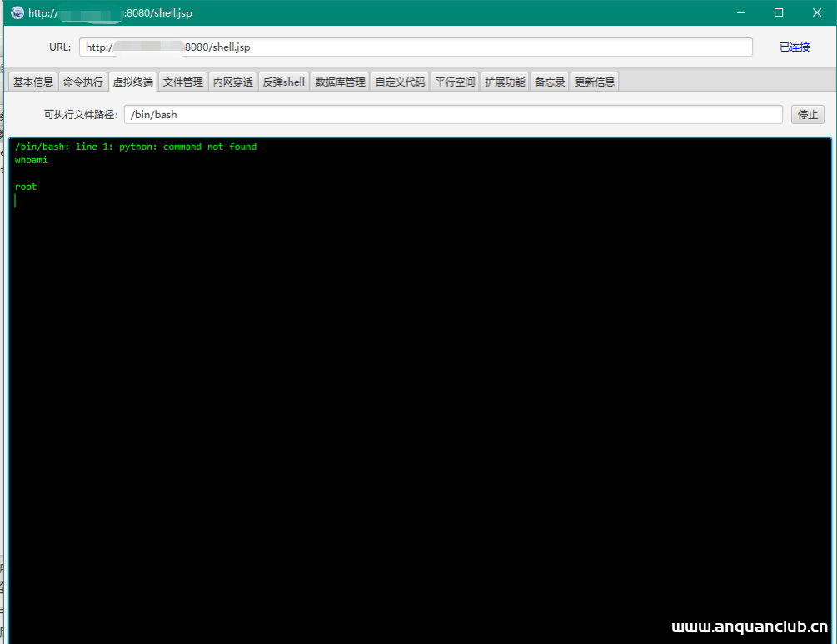837x644 pixels.
Task: Open the 数据库管理 tab
Action: [340, 82]
